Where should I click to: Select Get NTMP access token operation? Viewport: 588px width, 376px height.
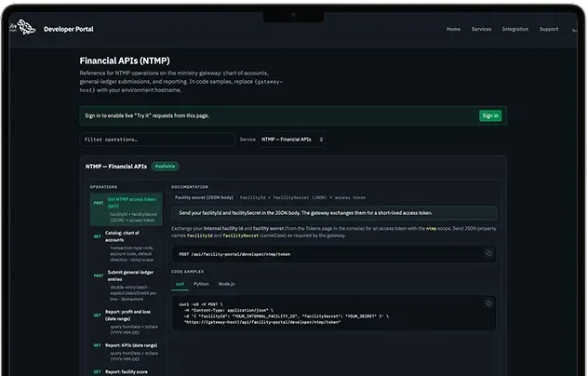pos(126,209)
